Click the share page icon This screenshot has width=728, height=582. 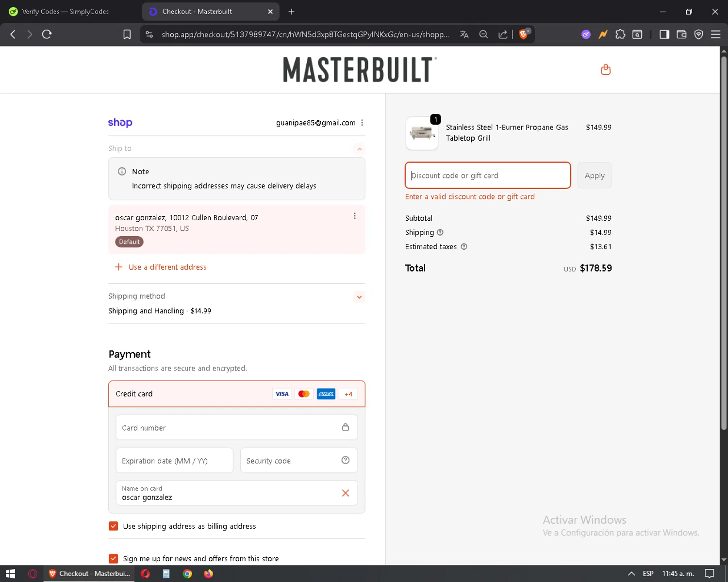point(503,34)
